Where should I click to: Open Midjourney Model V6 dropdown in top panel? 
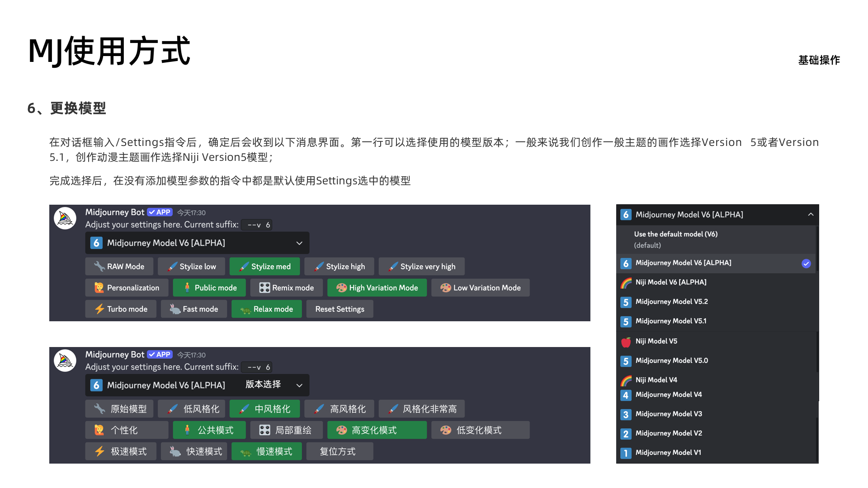pos(197,243)
